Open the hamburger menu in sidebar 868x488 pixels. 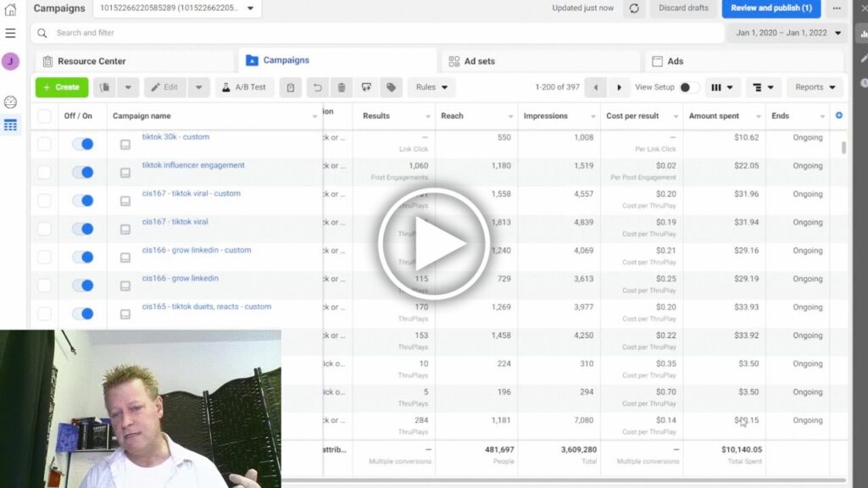point(10,33)
